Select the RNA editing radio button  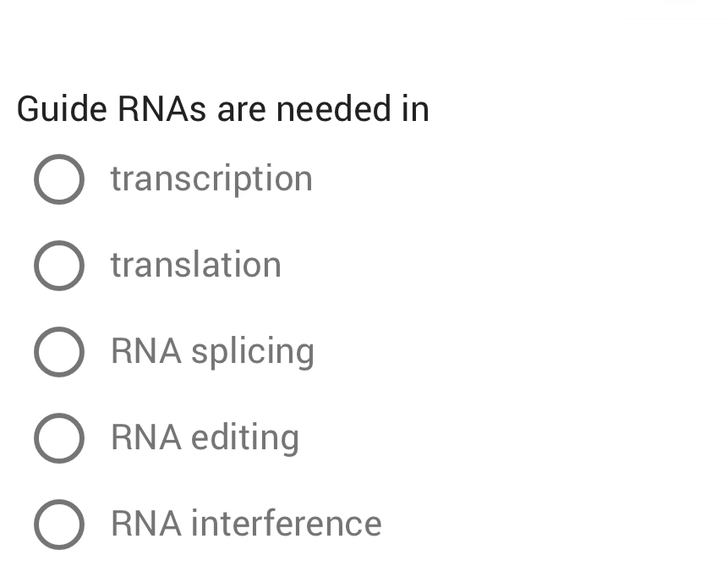click(x=58, y=437)
